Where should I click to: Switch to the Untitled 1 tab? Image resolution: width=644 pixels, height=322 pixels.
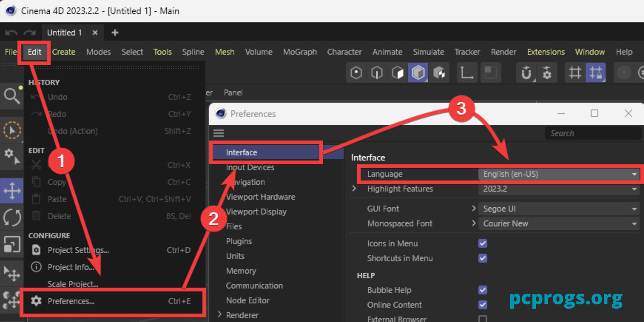64,33
